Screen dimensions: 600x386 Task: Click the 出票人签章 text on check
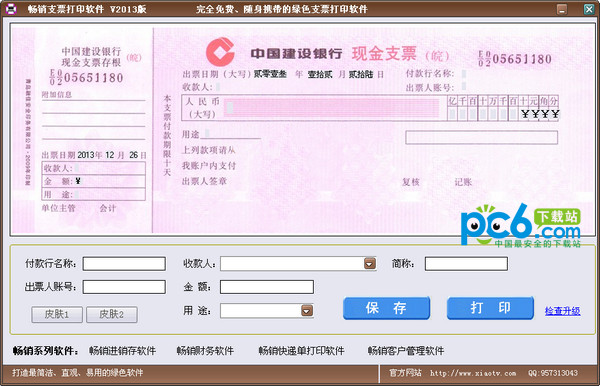(204, 181)
